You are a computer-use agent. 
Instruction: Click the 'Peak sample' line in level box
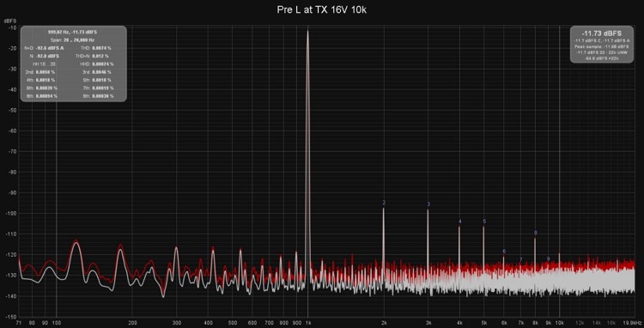point(601,46)
